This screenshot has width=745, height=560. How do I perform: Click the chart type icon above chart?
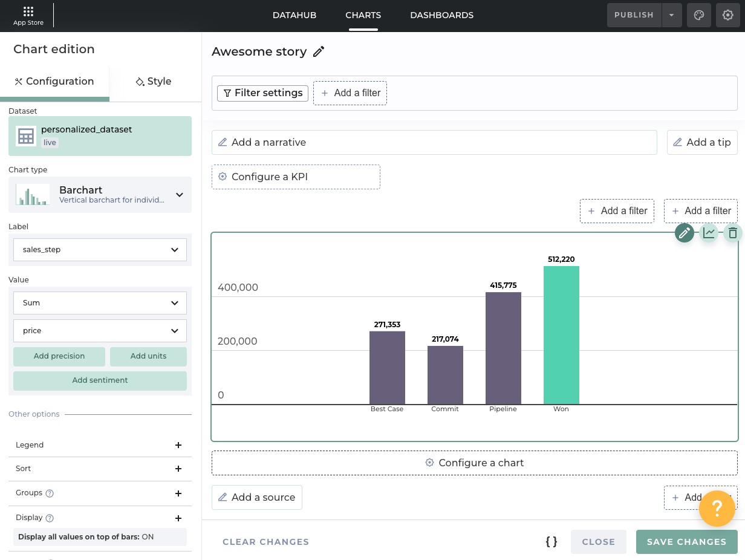pyautogui.click(x=709, y=233)
